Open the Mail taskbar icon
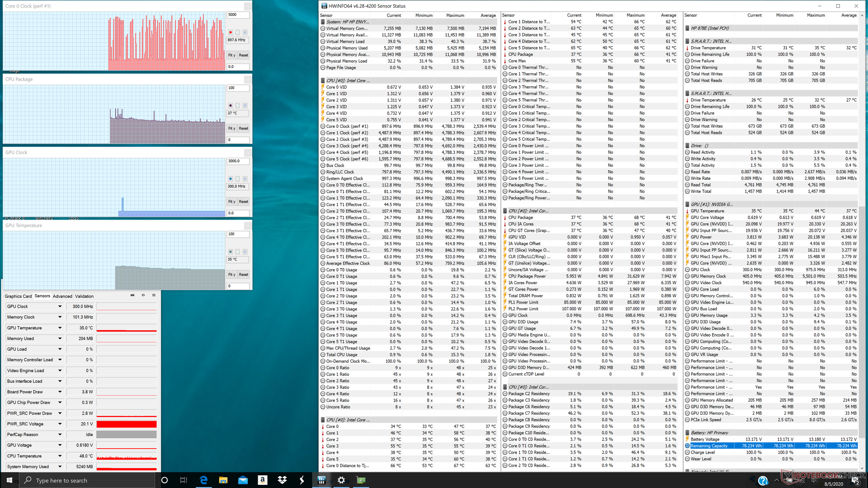This screenshot has width=868, height=488. coord(243,480)
